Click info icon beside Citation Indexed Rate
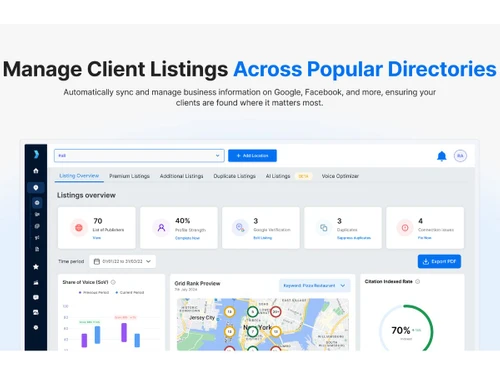The width and height of the screenshot is (500, 375). (x=418, y=281)
